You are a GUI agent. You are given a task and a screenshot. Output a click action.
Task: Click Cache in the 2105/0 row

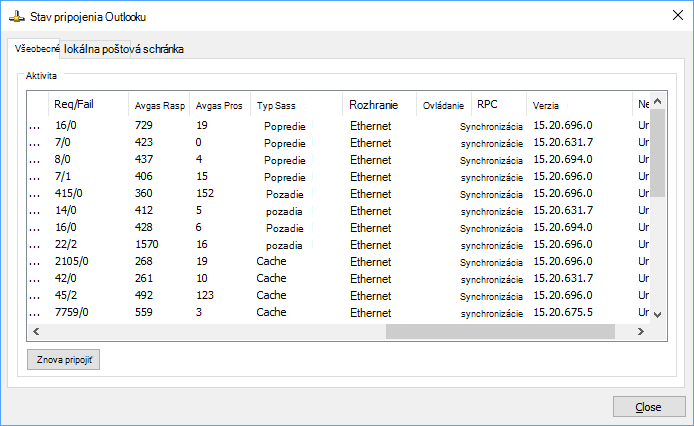271,261
